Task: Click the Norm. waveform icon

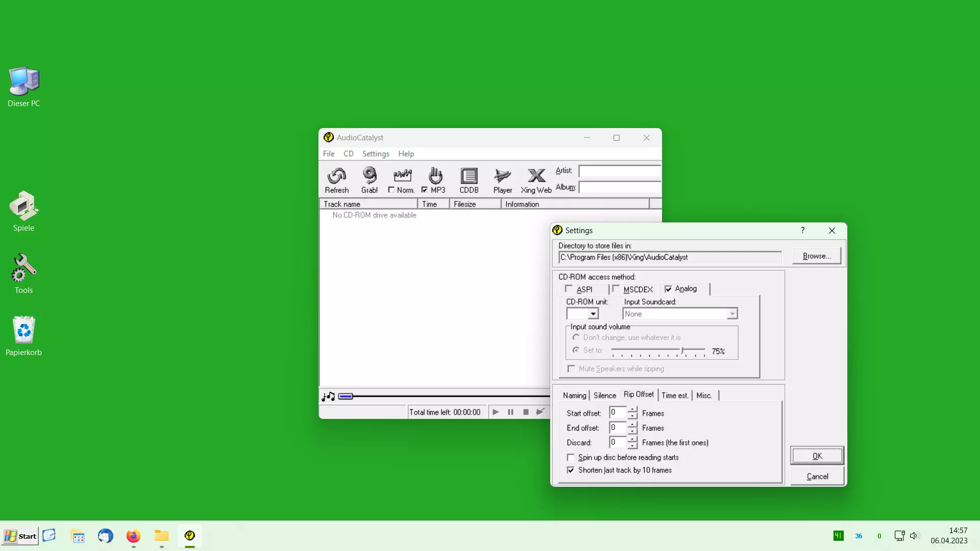Action: click(x=402, y=176)
